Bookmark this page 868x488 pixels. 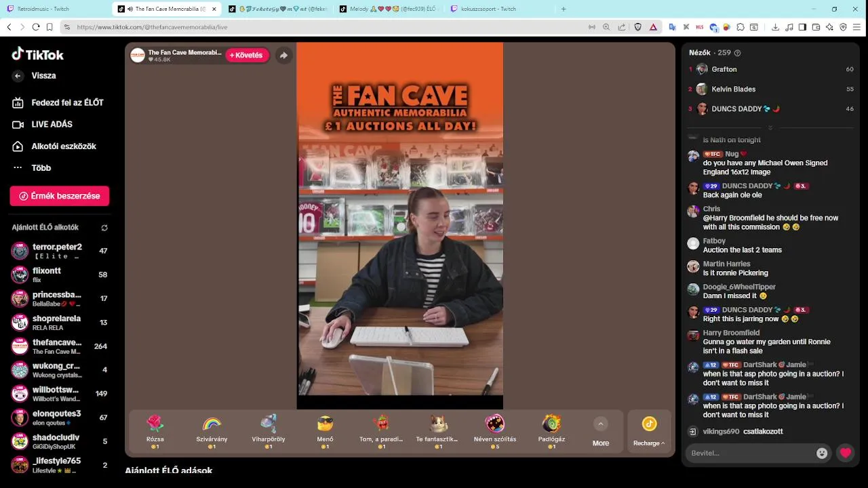point(50,27)
